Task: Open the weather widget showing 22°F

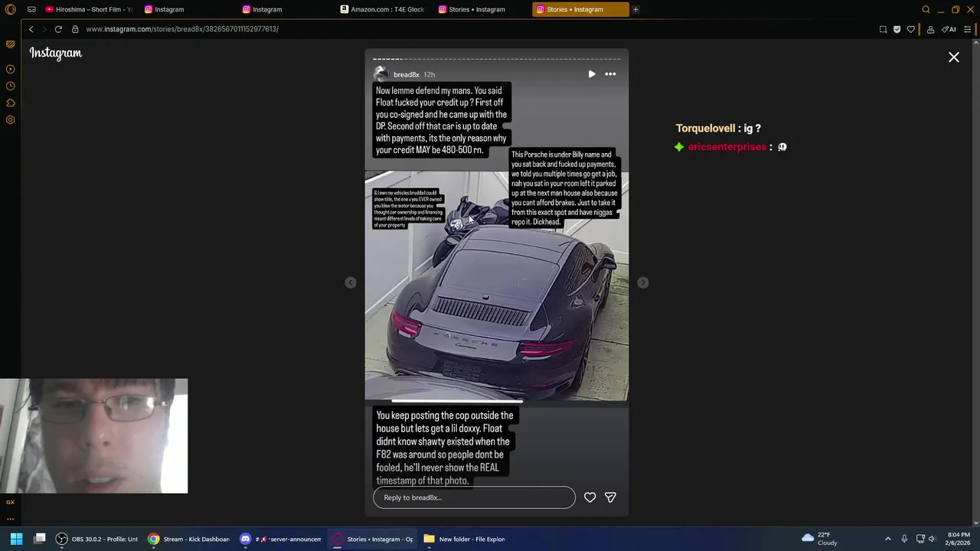Action: (x=819, y=539)
